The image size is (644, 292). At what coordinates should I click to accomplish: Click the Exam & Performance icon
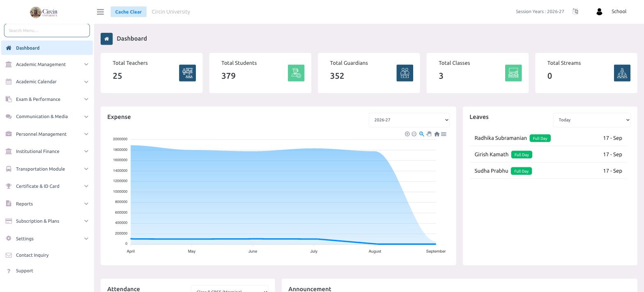9,99
